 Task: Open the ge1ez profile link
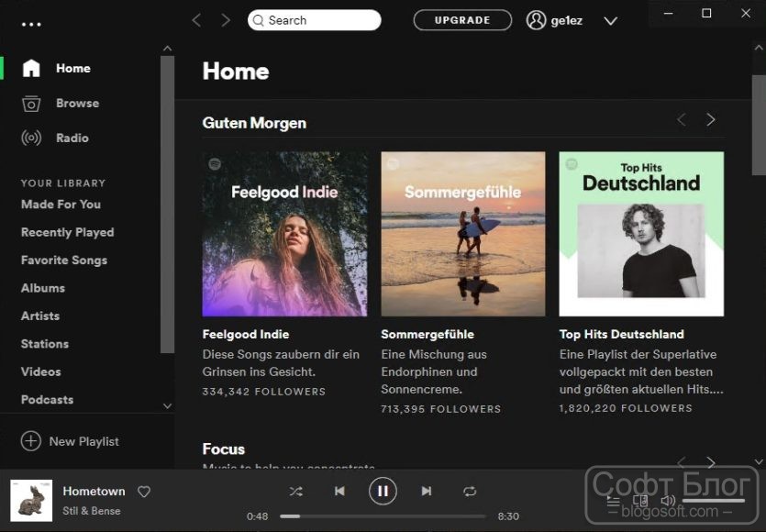(554, 20)
